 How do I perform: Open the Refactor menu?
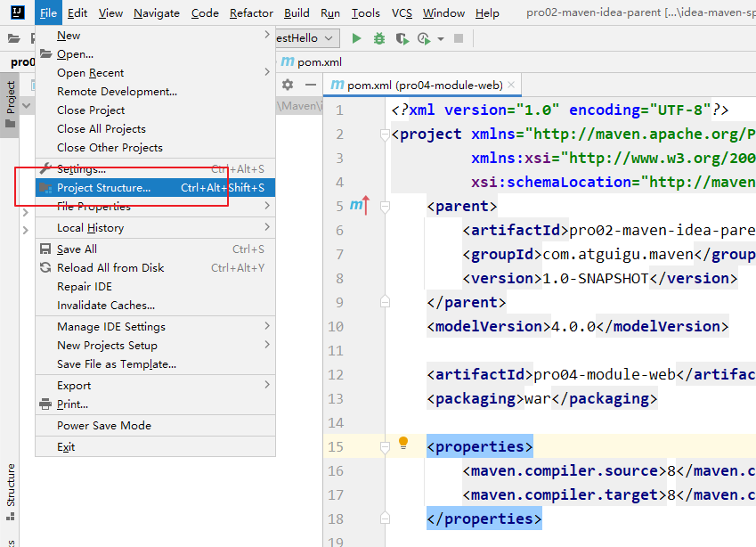(x=251, y=13)
